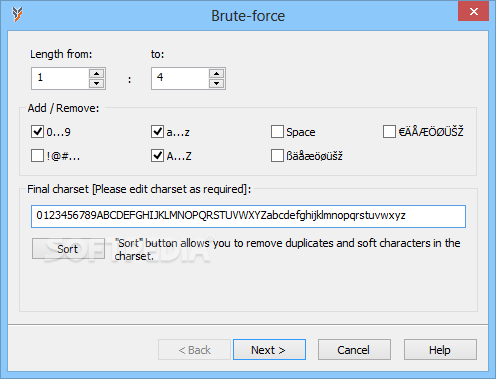Enable the !@#... symbols checkbox
The height and width of the screenshot is (379, 496).
point(37,156)
